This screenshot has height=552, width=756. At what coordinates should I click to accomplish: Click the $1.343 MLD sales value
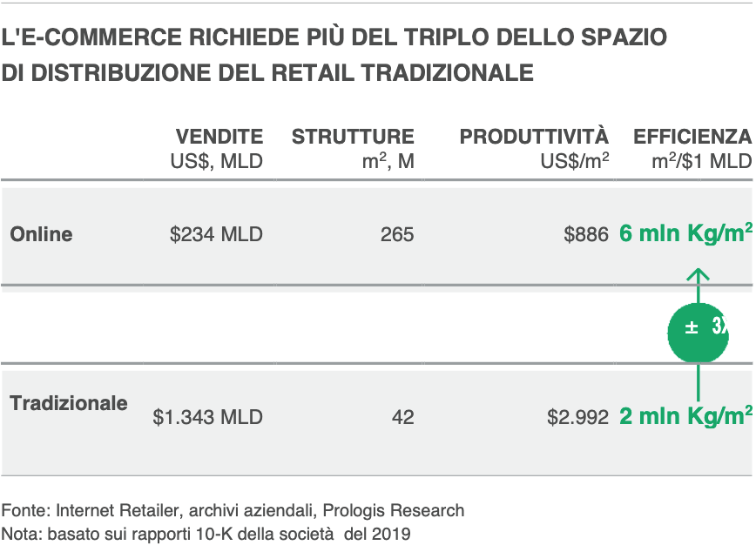point(207,417)
